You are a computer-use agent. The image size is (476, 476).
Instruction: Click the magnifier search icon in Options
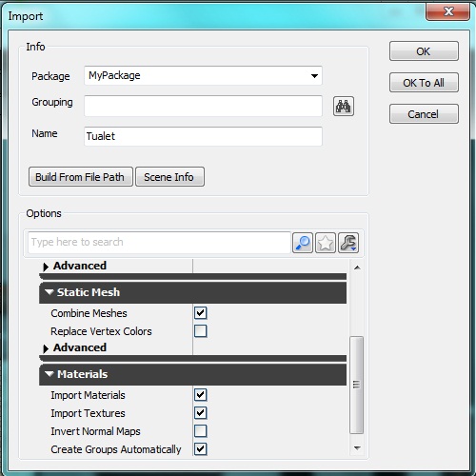(303, 243)
